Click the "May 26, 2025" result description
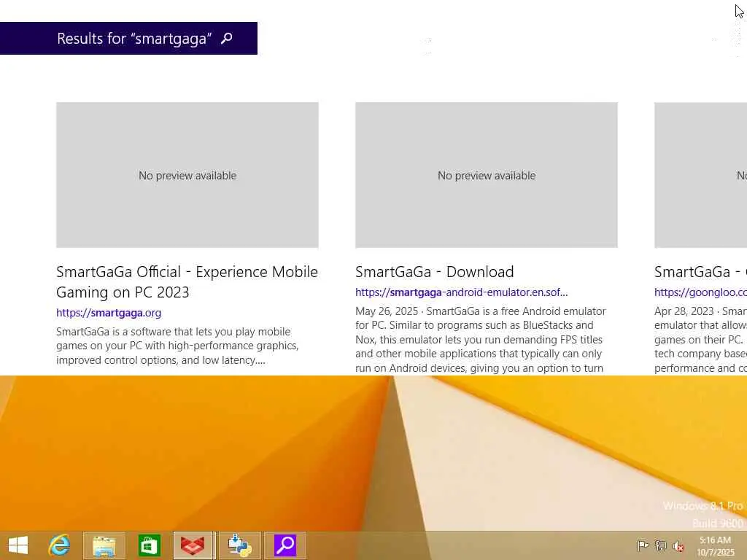 (x=481, y=340)
